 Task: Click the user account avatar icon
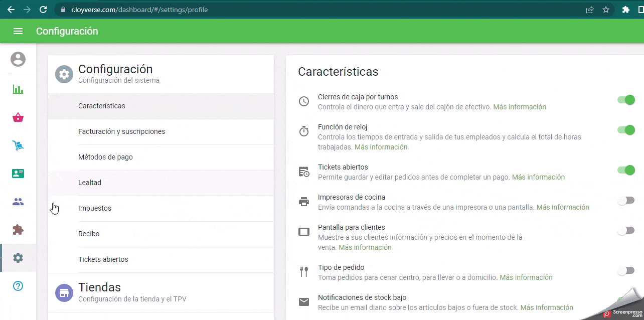tap(18, 59)
